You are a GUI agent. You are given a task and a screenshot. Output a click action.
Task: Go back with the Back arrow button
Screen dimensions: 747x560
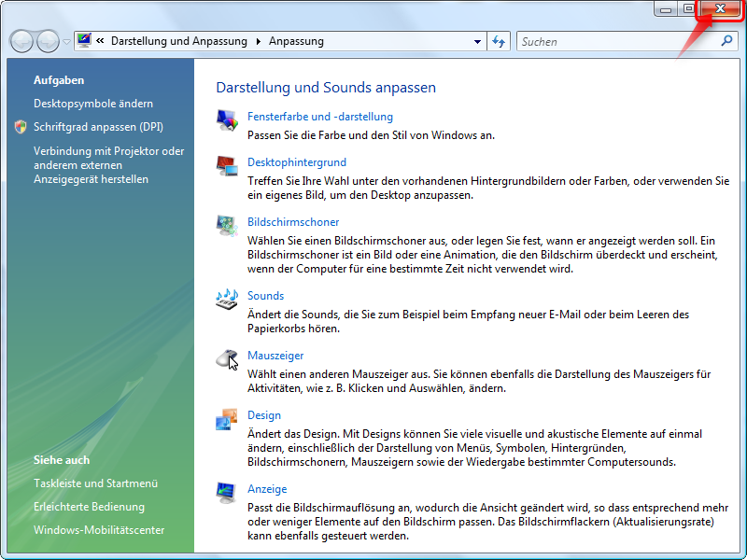[21, 41]
